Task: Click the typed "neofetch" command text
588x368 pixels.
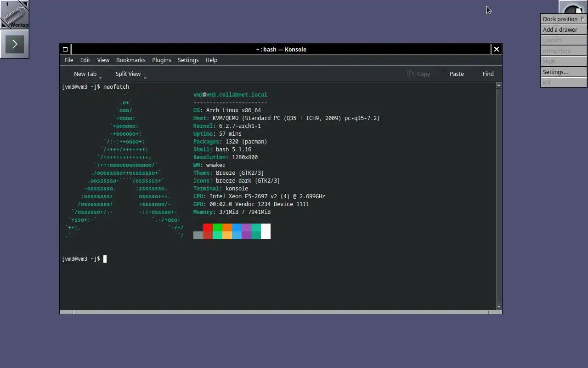Action: (116, 87)
